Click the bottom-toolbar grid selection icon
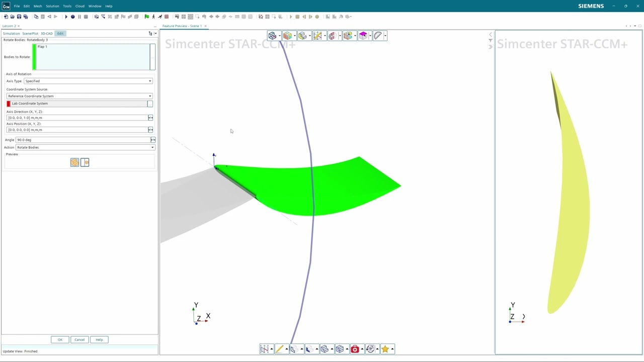 [264, 349]
